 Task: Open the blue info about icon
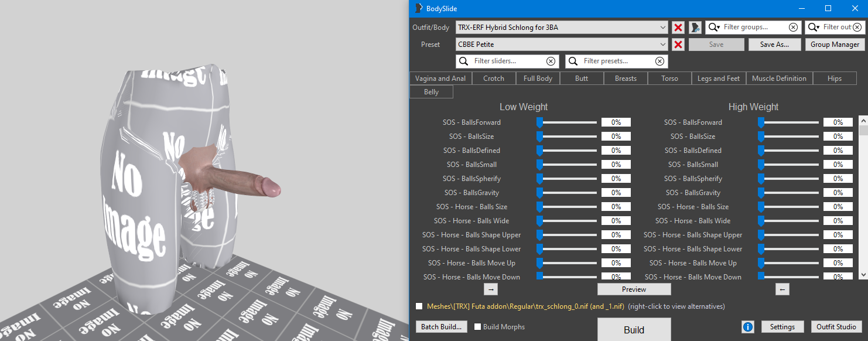tap(748, 327)
